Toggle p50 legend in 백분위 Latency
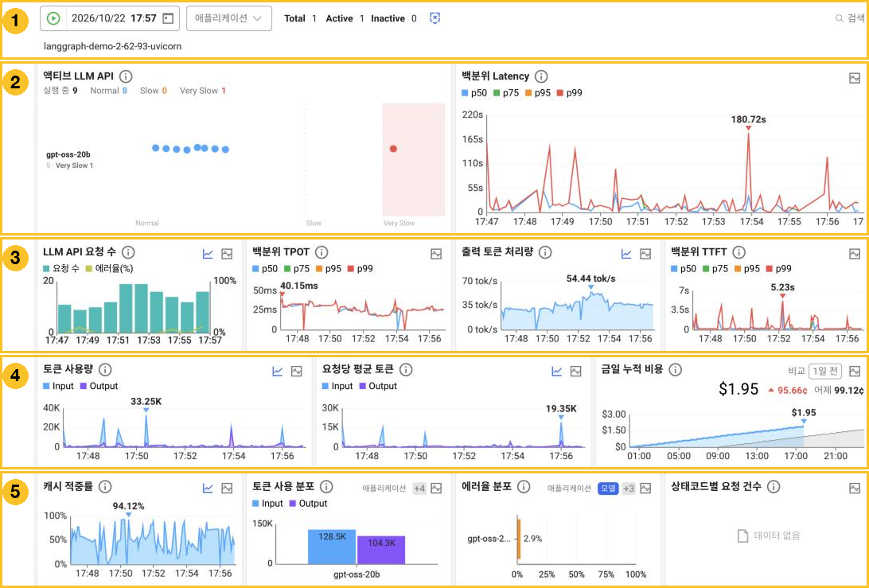Image resolution: width=869 pixels, height=588 pixels. [473, 93]
